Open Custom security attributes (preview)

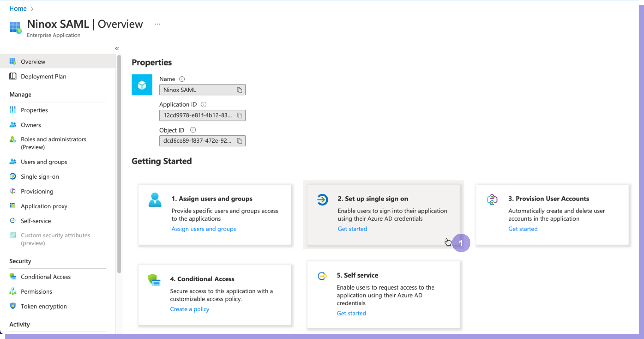click(x=58, y=239)
